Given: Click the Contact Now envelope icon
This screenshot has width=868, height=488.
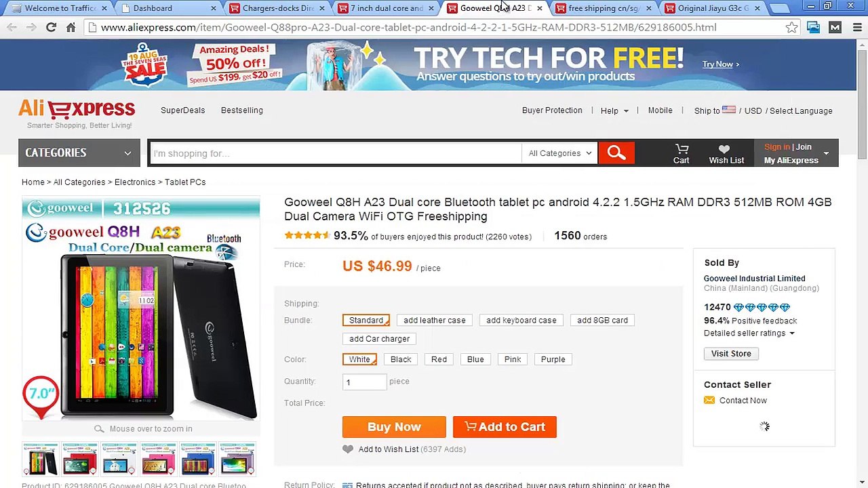Looking at the screenshot, I should (709, 401).
